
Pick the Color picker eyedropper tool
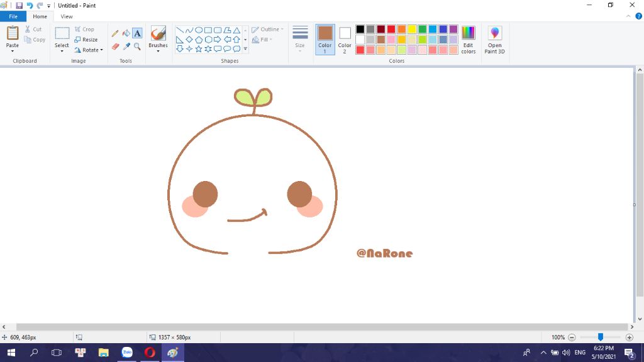[126, 47]
